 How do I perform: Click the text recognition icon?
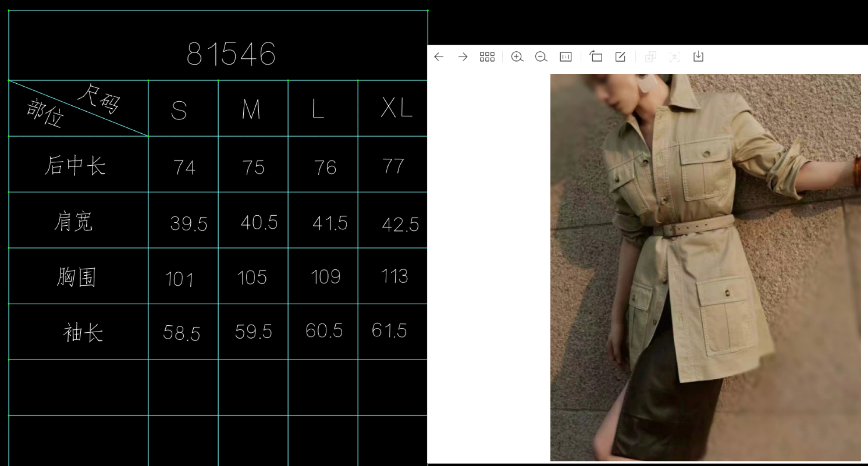(674, 57)
